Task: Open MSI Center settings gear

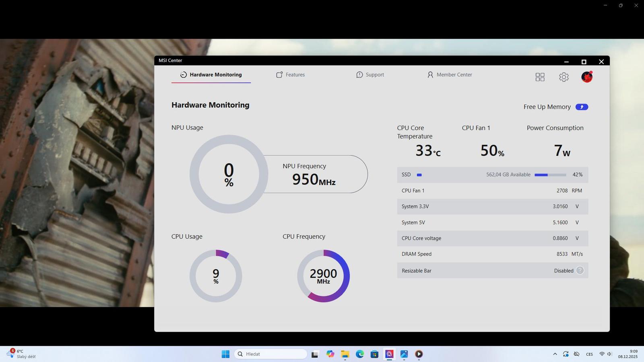Action: 563,77
